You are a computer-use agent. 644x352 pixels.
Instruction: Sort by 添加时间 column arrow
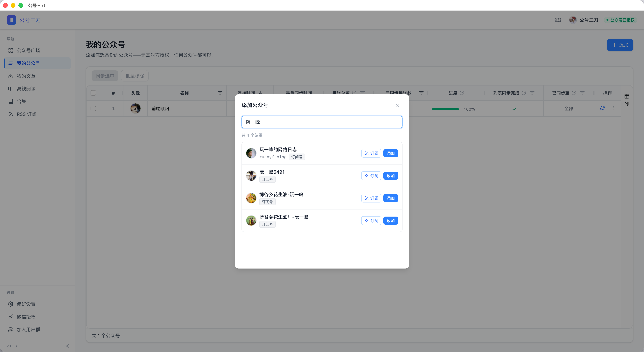click(x=260, y=93)
